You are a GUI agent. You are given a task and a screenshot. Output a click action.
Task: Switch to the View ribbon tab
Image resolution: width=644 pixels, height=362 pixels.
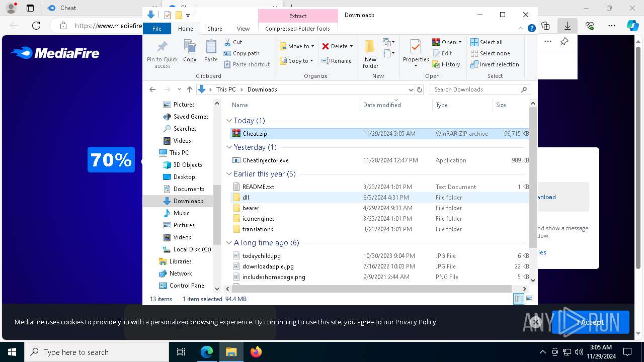point(243,29)
